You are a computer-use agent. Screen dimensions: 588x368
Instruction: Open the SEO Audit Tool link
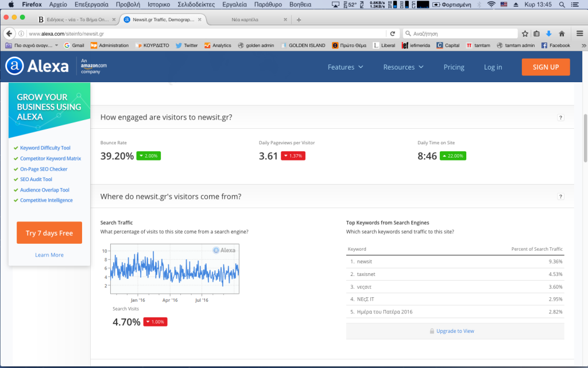[x=36, y=179]
